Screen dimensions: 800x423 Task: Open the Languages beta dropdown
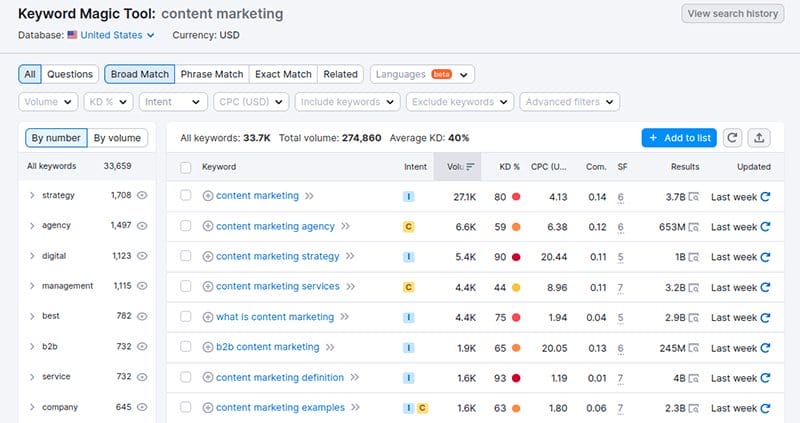click(x=422, y=74)
